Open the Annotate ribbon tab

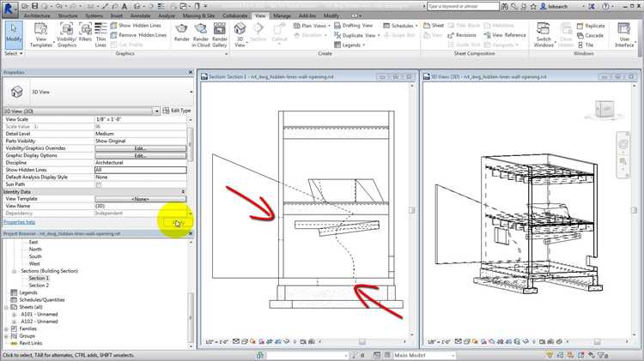click(139, 15)
